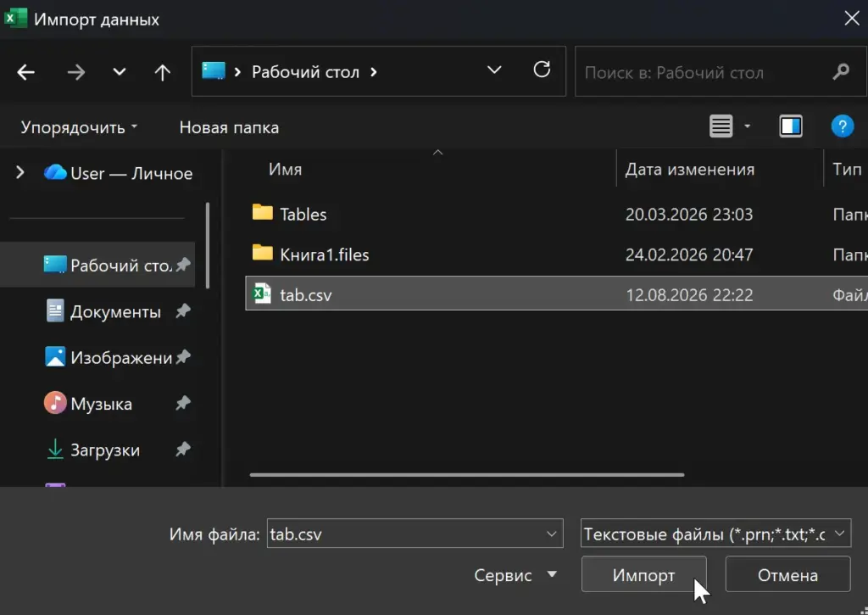
Task: Sort by the Тип column header
Action: 847,169
